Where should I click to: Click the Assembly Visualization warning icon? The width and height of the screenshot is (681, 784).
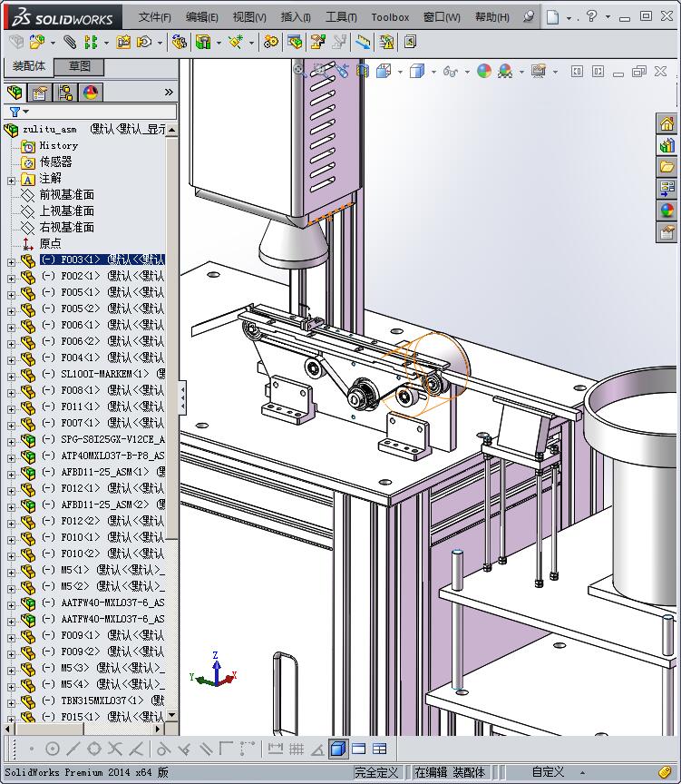click(x=386, y=42)
